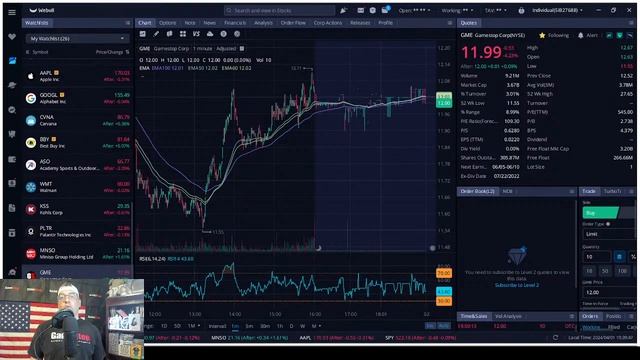640x360 pixels.
Task: Toggle the Adjusted price square icon
Action: tap(242, 49)
